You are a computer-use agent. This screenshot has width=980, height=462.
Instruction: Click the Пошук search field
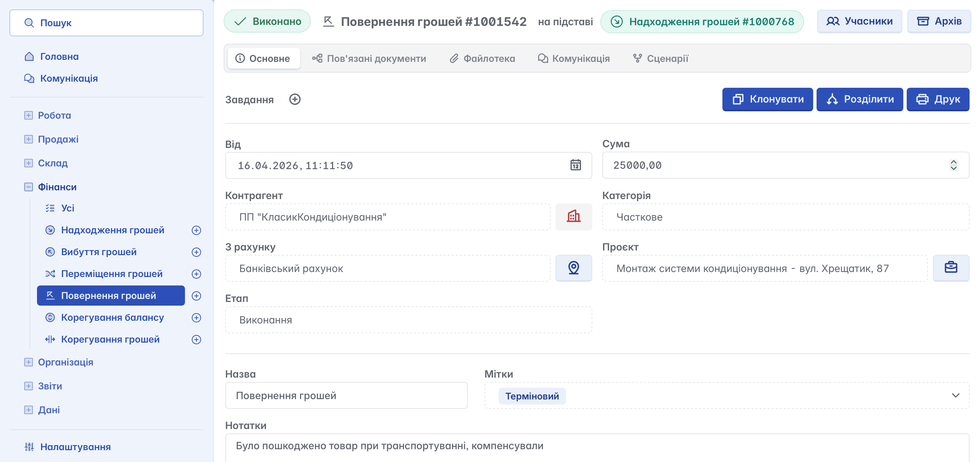pyautogui.click(x=107, y=23)
